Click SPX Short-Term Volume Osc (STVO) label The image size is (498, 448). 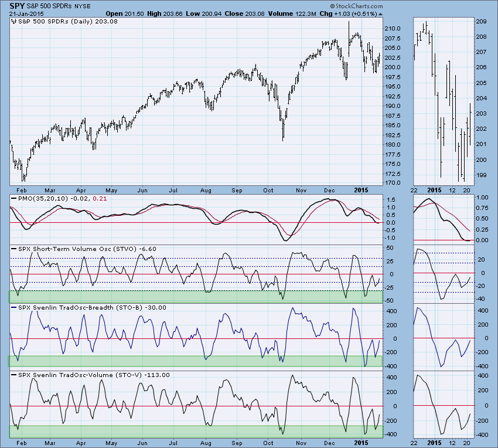(x=77, y=249)
